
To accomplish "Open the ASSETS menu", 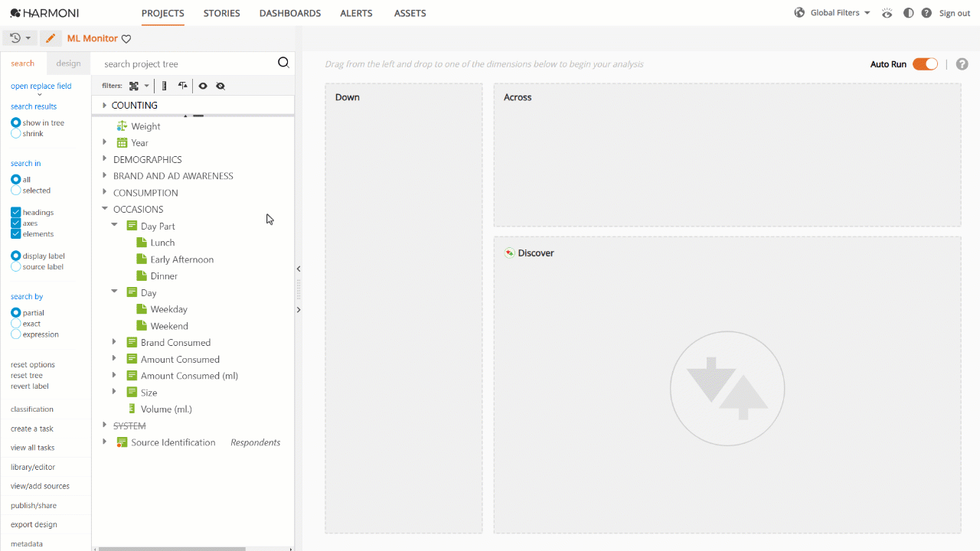I will coord(410,13).
